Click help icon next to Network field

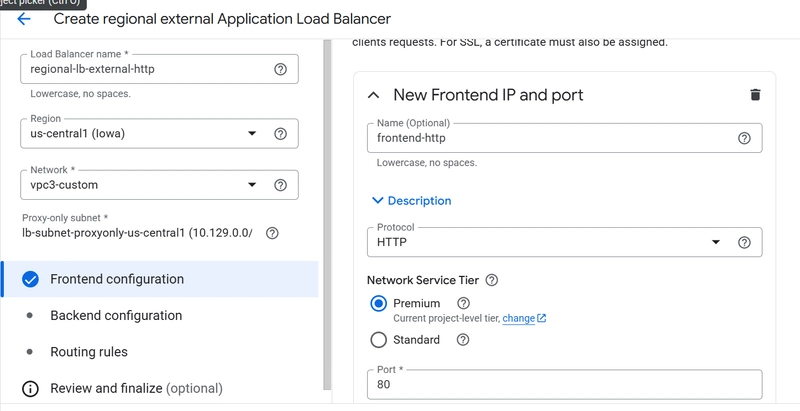(280, 185)
